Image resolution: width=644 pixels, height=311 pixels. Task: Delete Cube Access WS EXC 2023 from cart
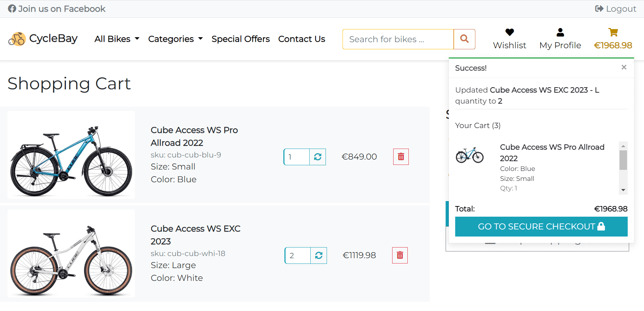(x=400, y=255)
